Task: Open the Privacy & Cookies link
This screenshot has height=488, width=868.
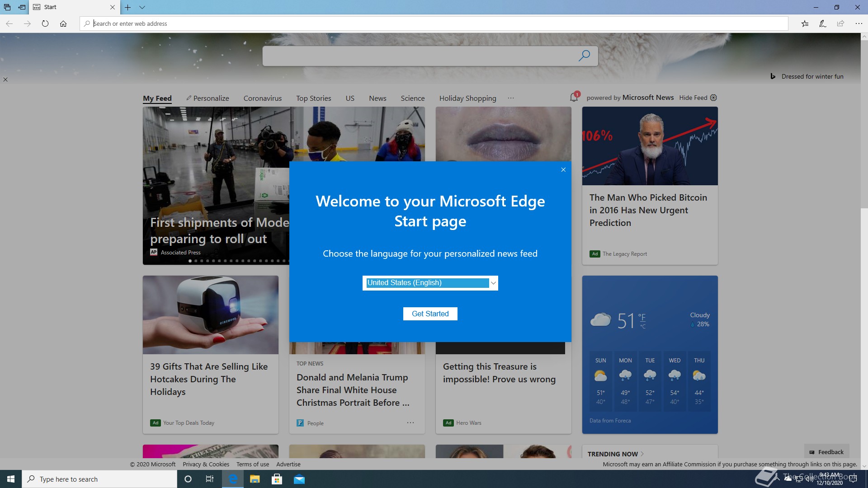Action: click(206, 464)
